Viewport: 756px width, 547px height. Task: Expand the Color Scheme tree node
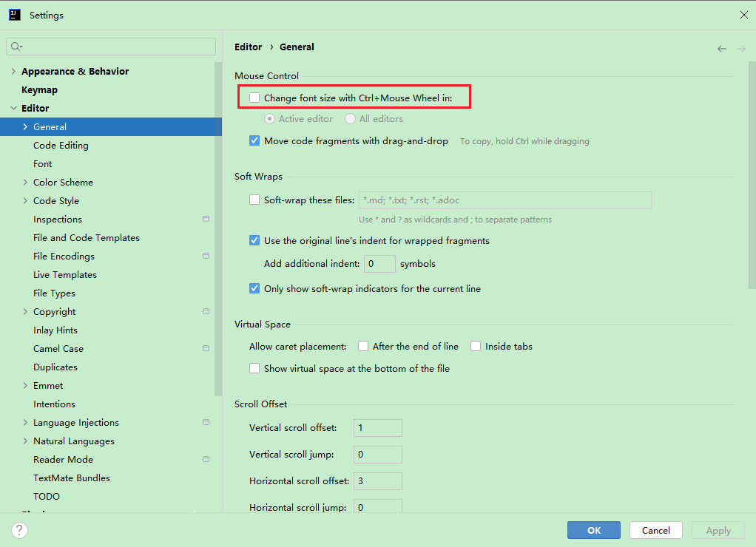26,183
